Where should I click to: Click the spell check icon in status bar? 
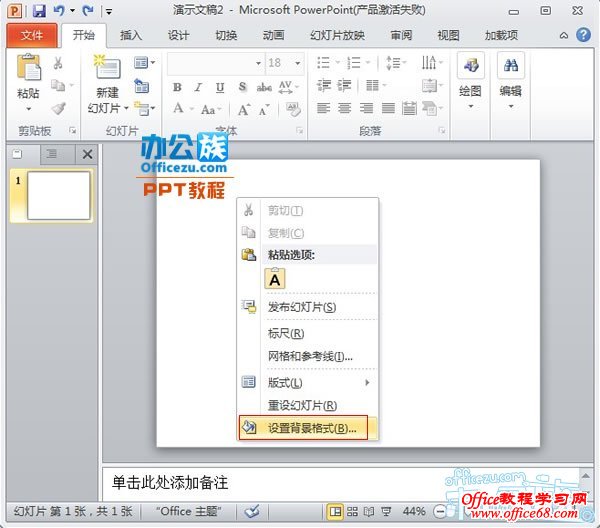pos(253,511)
